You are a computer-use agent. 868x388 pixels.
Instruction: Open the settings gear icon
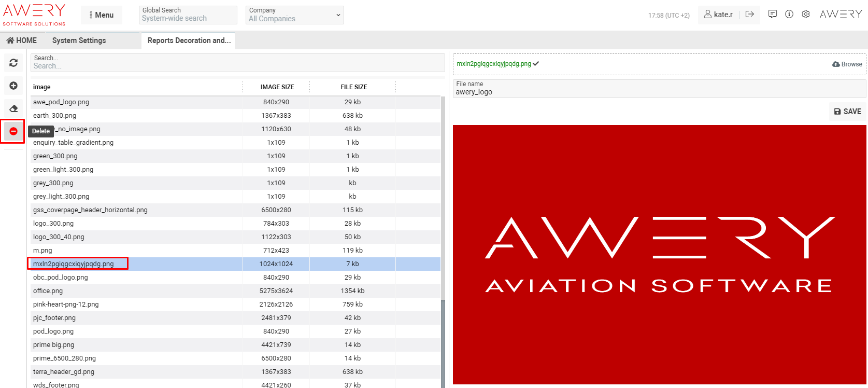805,15
